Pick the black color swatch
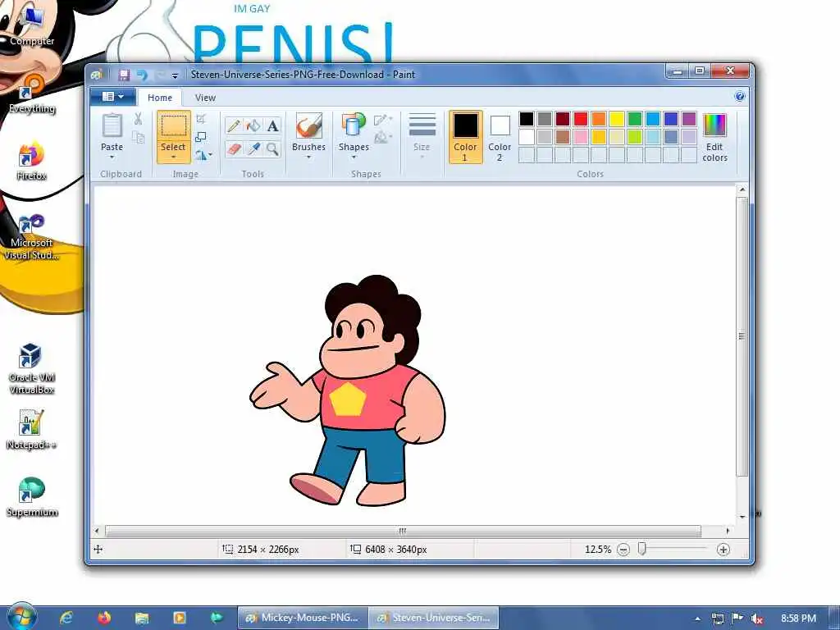This screenshot has width=840, height=630. pyautogui.click(x=527, y=119)
